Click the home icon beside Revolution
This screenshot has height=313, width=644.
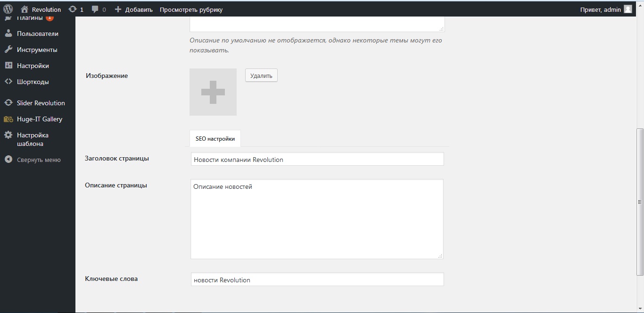25,9
